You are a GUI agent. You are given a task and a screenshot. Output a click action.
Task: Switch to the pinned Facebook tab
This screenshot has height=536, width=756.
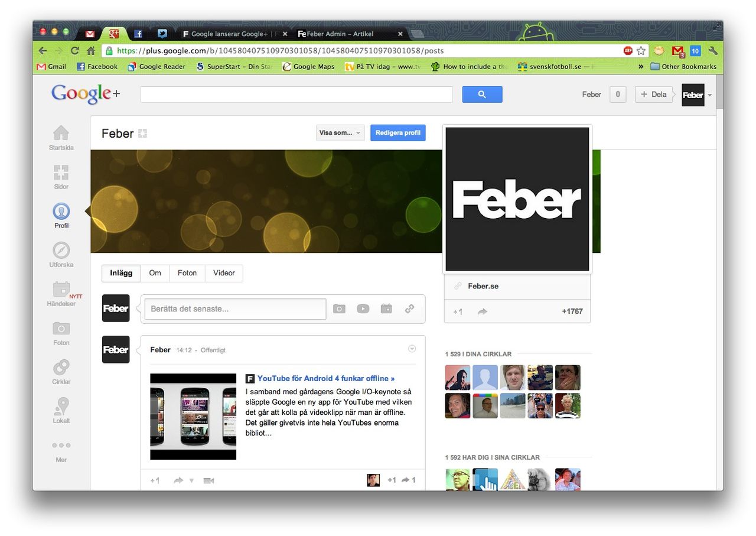138,34
